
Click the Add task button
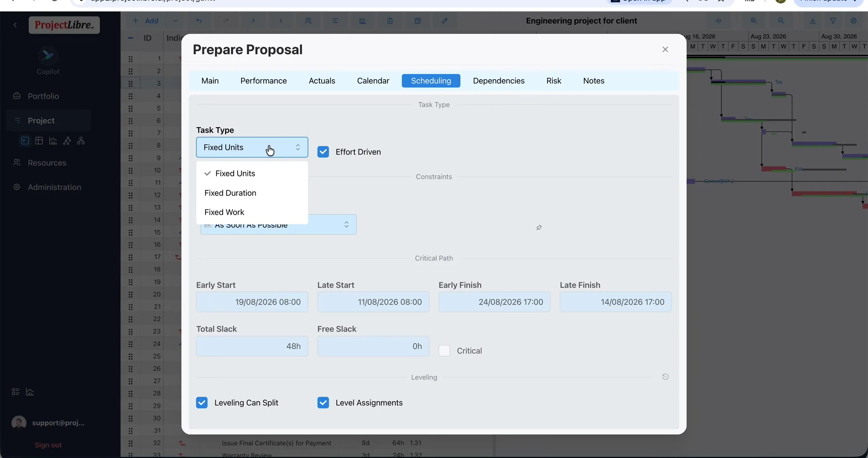coord(146,21)
